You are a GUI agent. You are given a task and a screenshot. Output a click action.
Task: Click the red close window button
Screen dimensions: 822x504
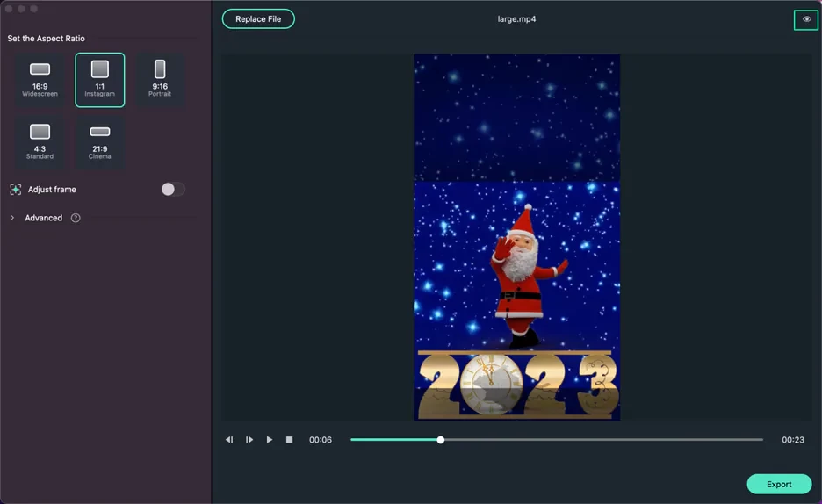point(9,9)
